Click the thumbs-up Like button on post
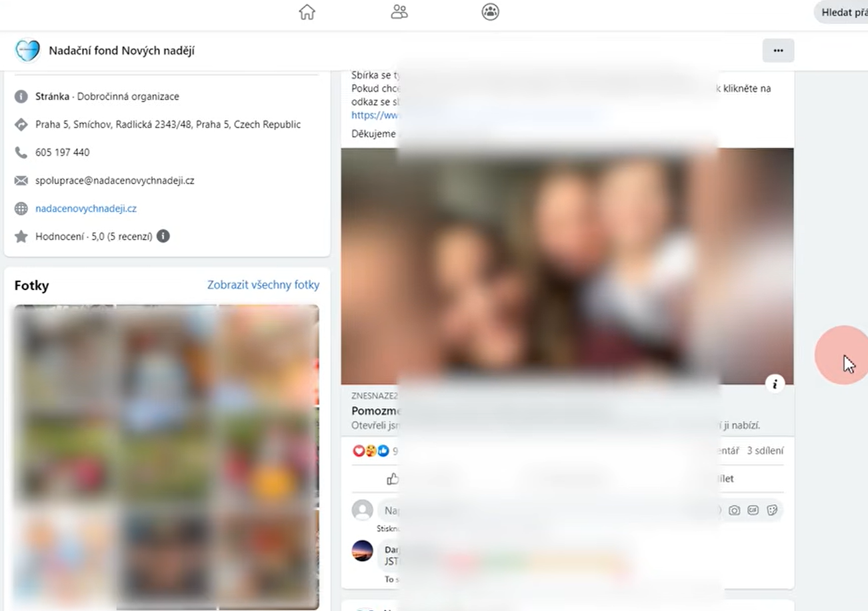868x611 pixels. 393,478
